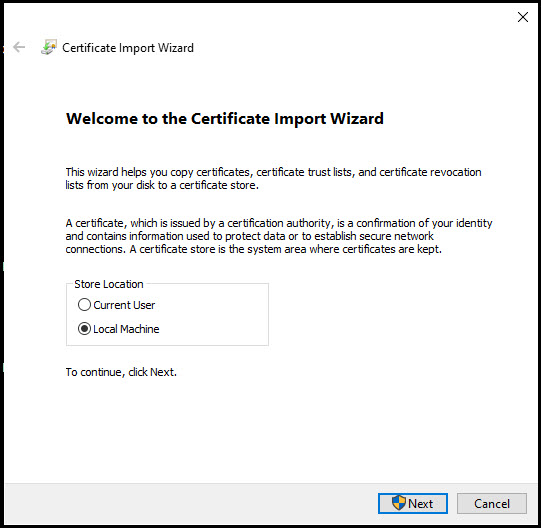This screenshot has width=541, height=528.
Task: Click the 'Certificate Import Wizard' title text
Action: [128, 48]
